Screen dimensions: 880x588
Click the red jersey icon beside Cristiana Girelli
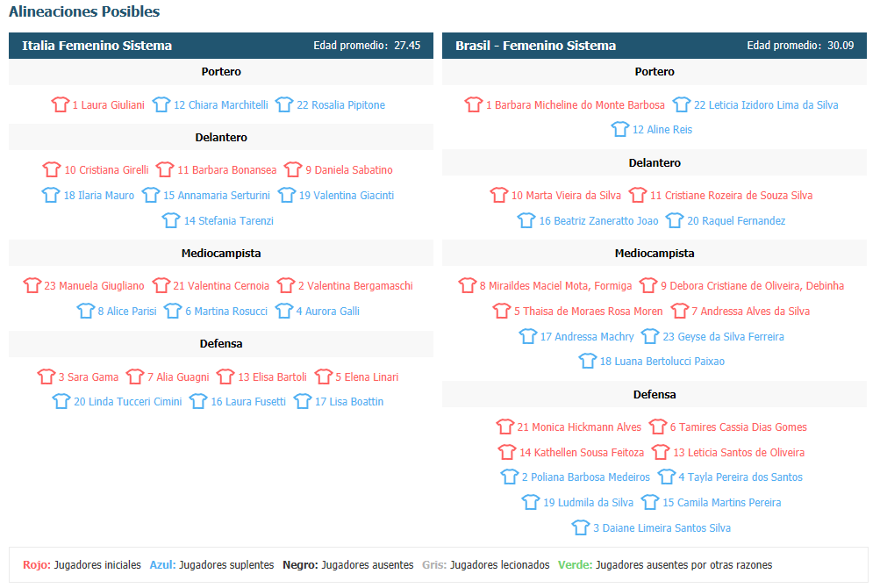click(52, 169)
